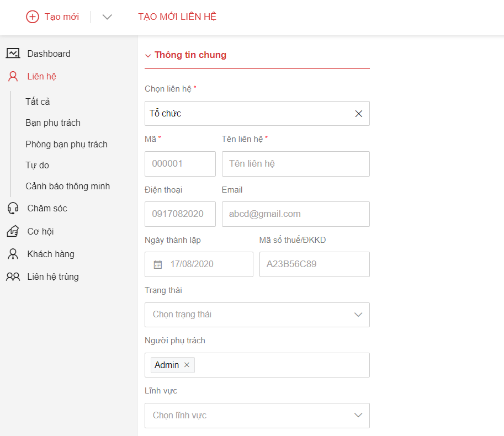Go to Cảnh báo thông minh

[x=67, y=186]
